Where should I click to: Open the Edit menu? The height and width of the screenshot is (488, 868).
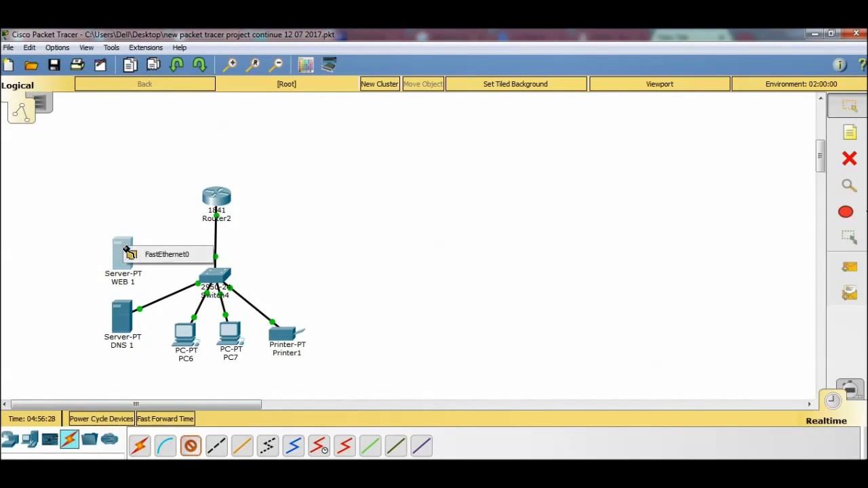30,47
